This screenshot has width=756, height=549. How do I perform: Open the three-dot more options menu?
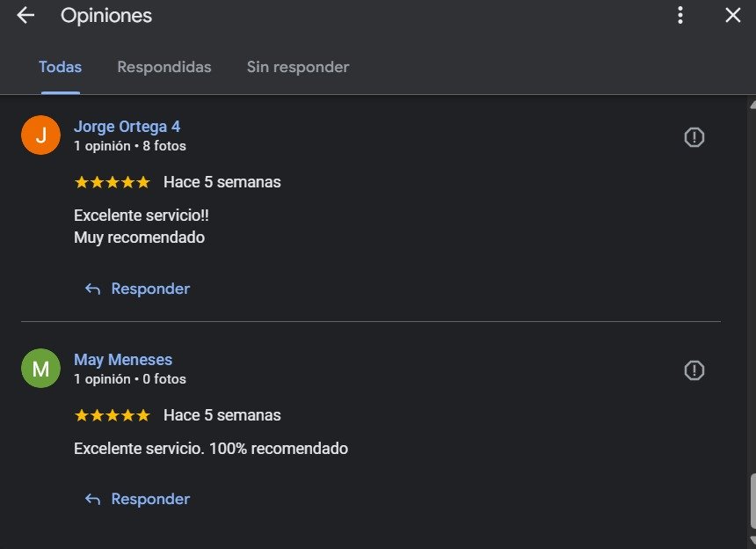click(680, 15)
